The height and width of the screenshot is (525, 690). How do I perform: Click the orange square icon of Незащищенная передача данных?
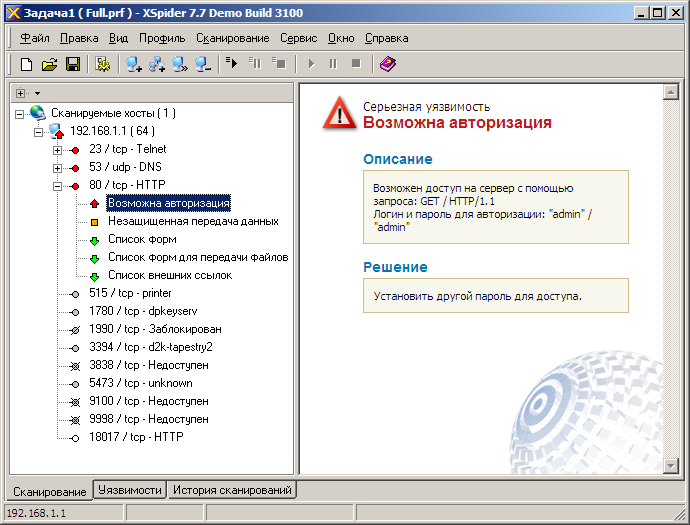[x=94, y=222]
